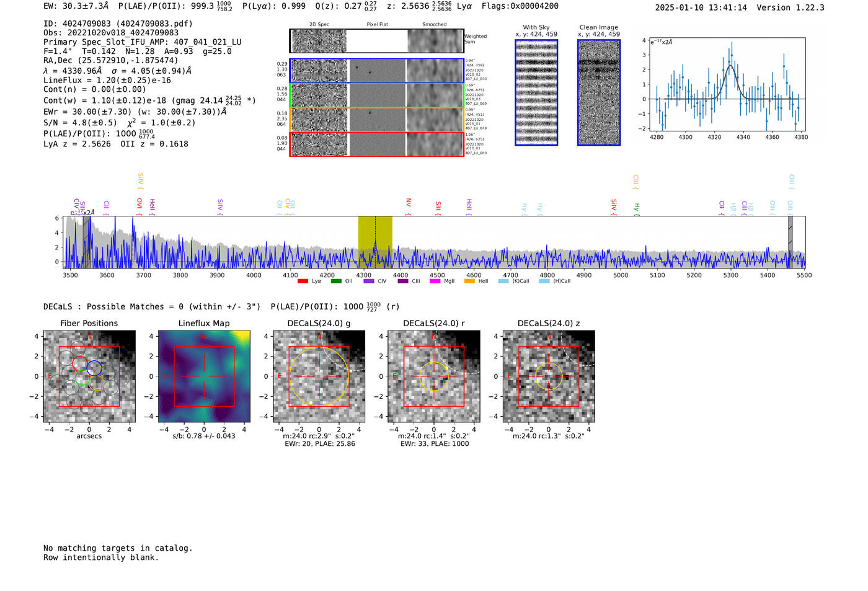Select the DECaLS(24.0) g image
Viewport: 868px width, 591px height.
[319, 376]
